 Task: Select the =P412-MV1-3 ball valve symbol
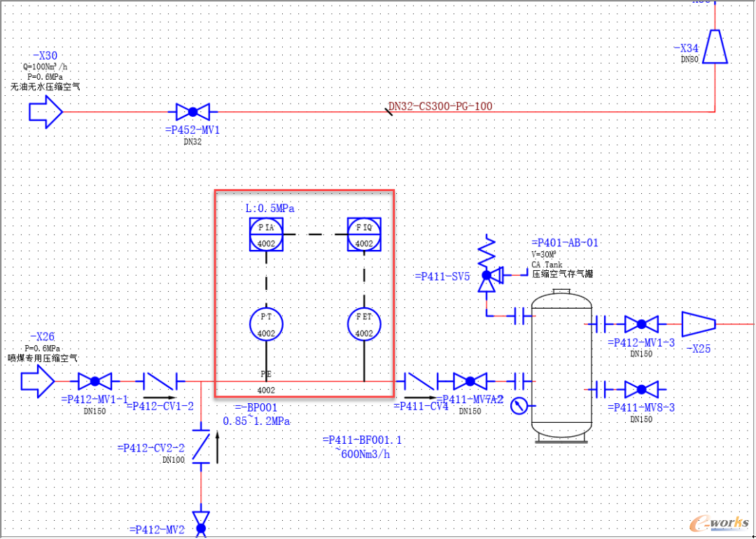pyautogui.click(x=641, y=324)
